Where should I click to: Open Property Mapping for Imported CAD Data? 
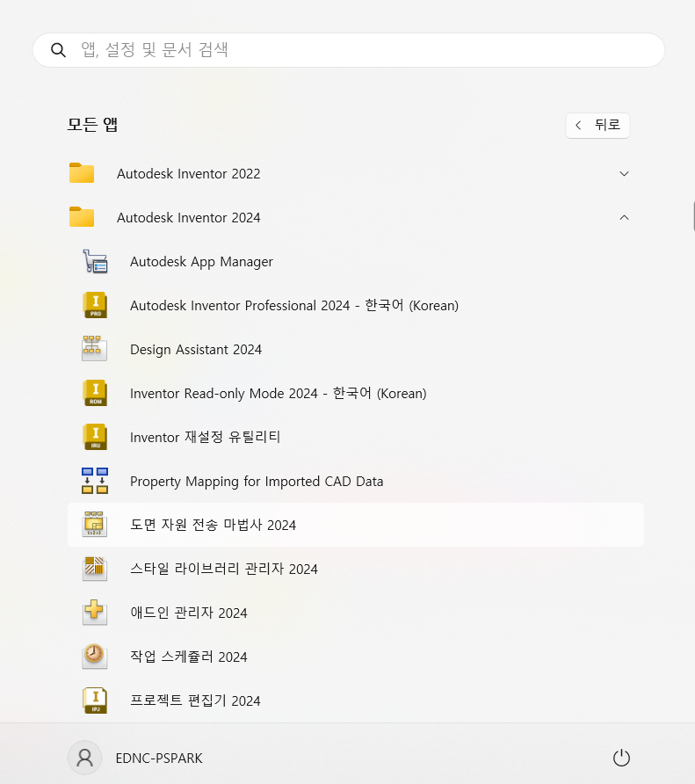click(356, 481)
